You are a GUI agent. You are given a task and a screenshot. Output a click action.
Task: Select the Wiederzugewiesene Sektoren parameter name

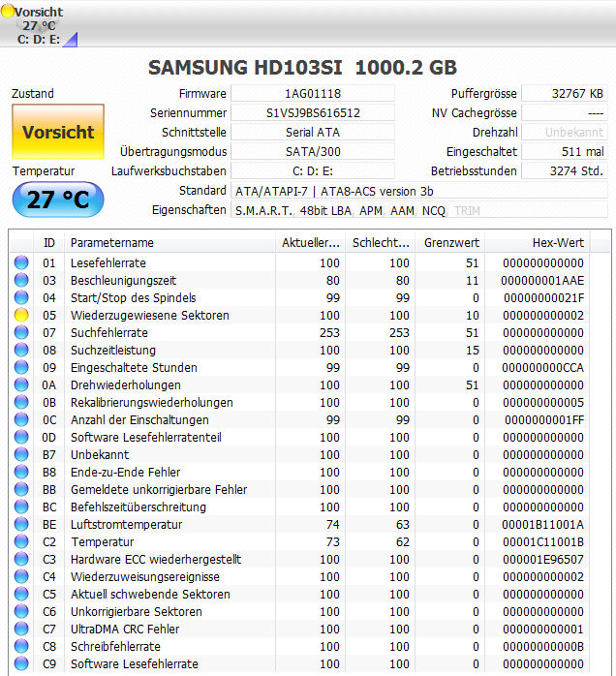pyautogui.click(x=149, y=315)
